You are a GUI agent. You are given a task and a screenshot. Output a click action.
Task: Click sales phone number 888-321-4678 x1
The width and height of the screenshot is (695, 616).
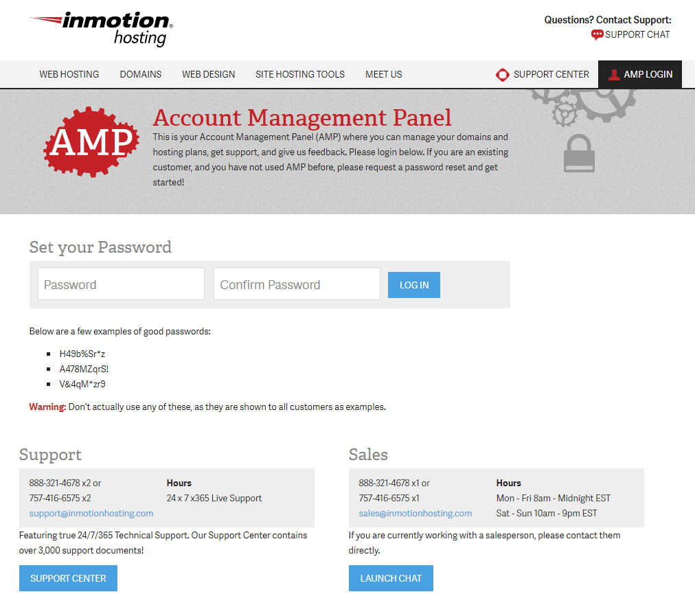pos(389,483)
